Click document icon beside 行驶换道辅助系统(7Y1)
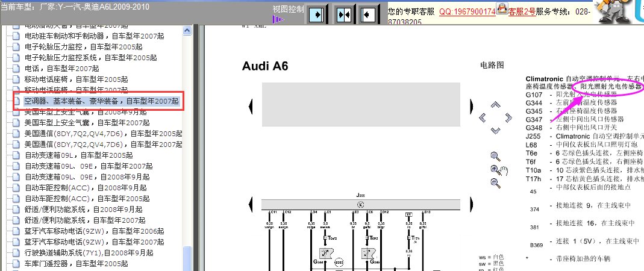 [16, 253]
